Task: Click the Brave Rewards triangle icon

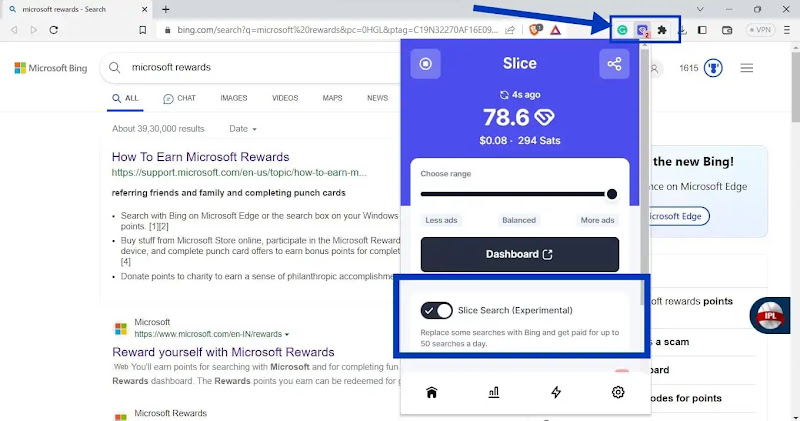Action: click(556, 30)
